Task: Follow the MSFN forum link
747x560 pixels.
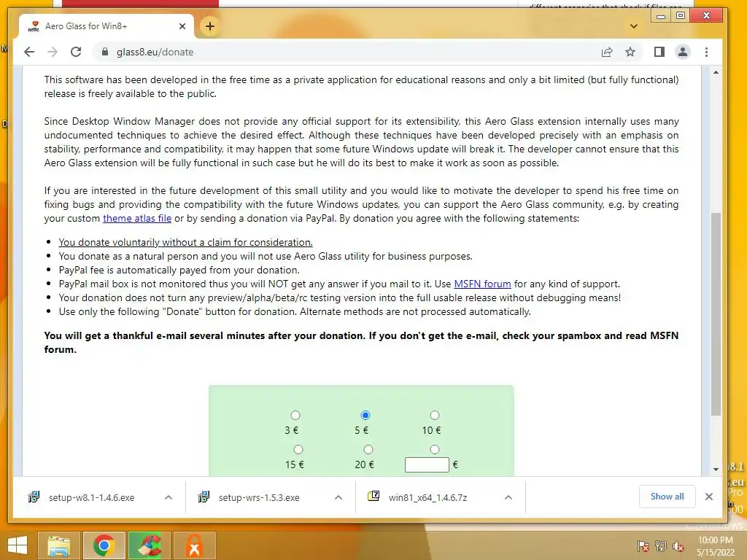Action: point(483,284)
